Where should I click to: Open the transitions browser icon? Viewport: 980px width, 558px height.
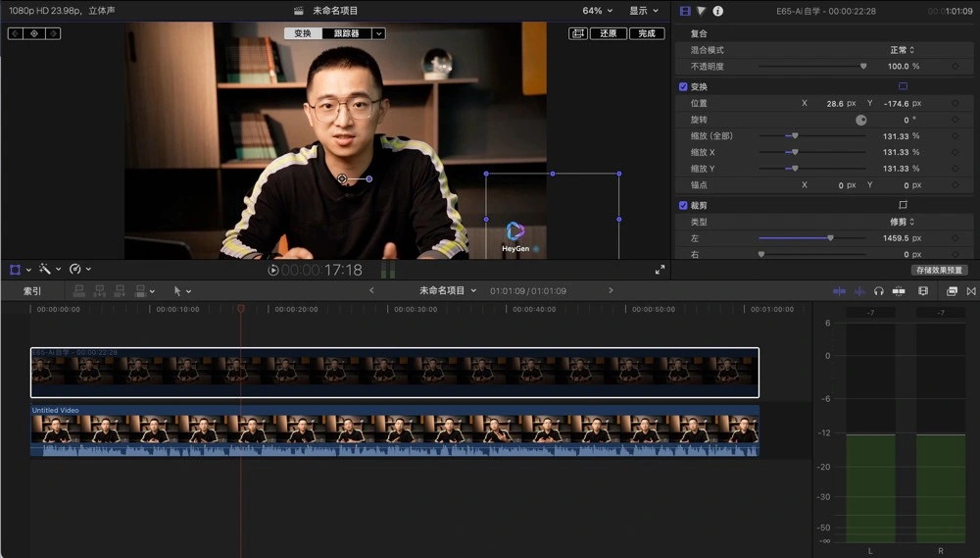tap(971, 291)
